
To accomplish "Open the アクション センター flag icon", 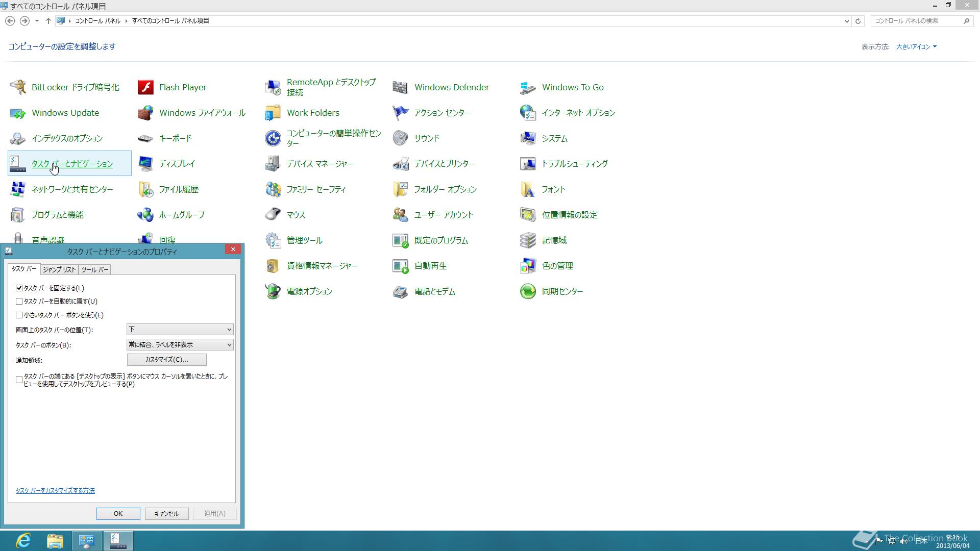I will pyautogui.click(x=401, y=113).
